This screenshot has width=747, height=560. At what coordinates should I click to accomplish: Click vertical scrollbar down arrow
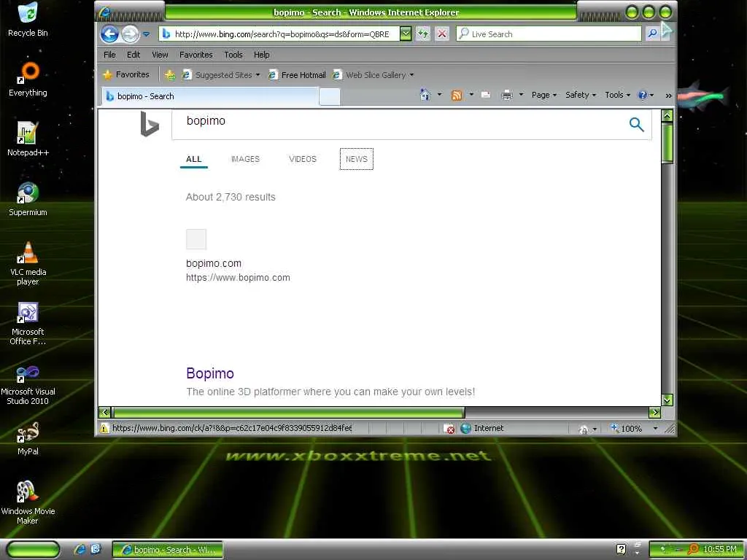coord(667,400)
